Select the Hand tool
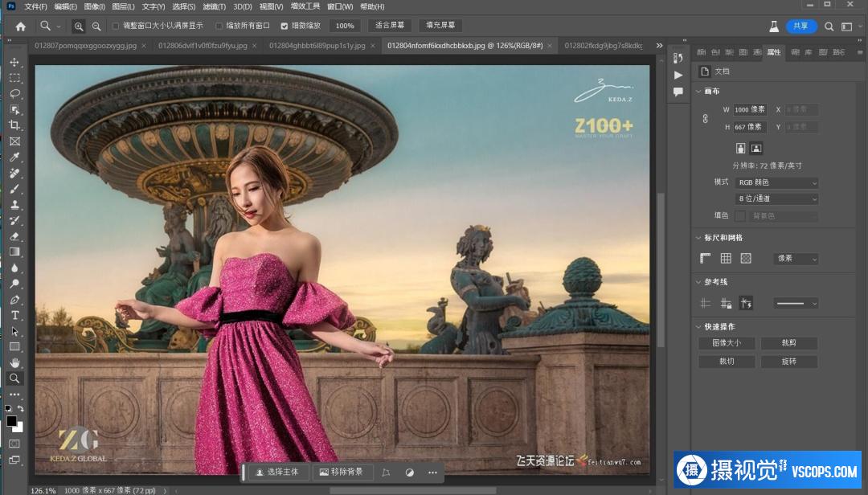The height and width of the screenshot is (495, 868). click(14, 362)
